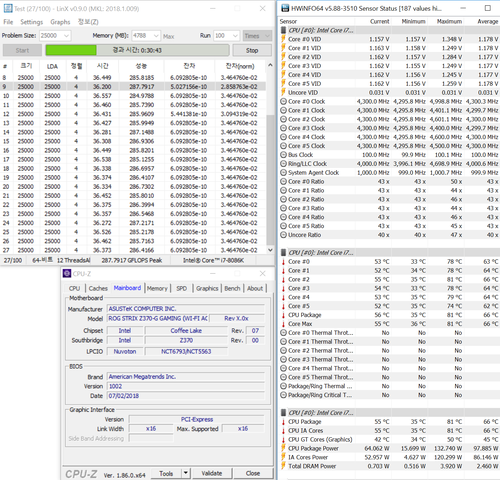
Task: Click the Core #5 Clock sensor icon
Action: tap(283, 146)
